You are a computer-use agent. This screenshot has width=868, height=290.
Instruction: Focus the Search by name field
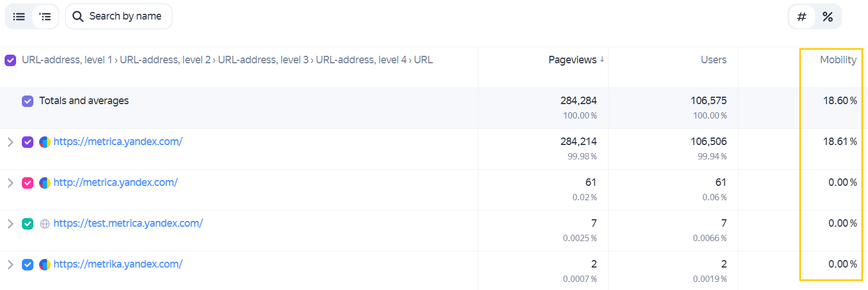point(118,16)
